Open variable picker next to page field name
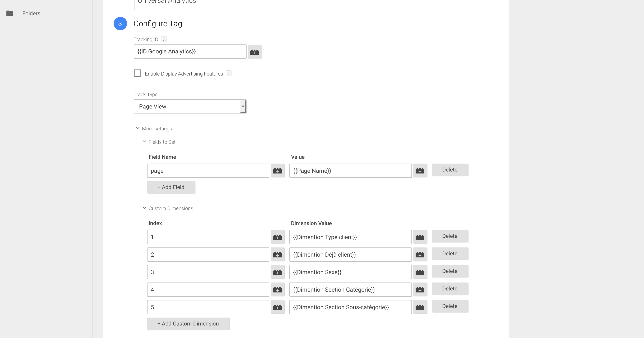The image size is (644, 338). pyautogui.click(x=277, y=171)
